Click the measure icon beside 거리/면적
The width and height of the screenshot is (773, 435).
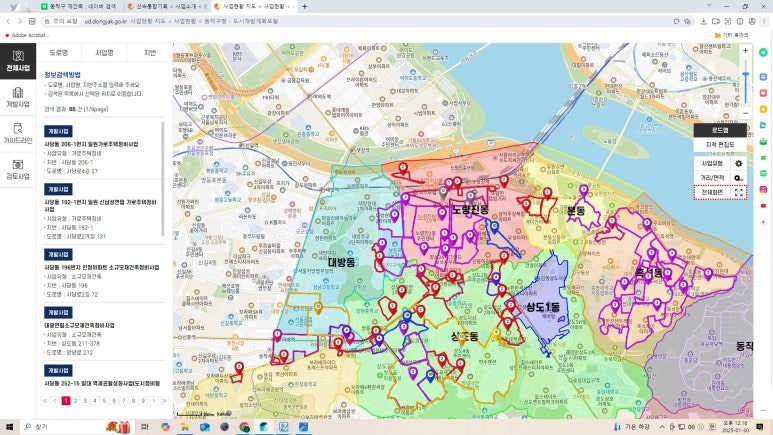pos(738,178)
